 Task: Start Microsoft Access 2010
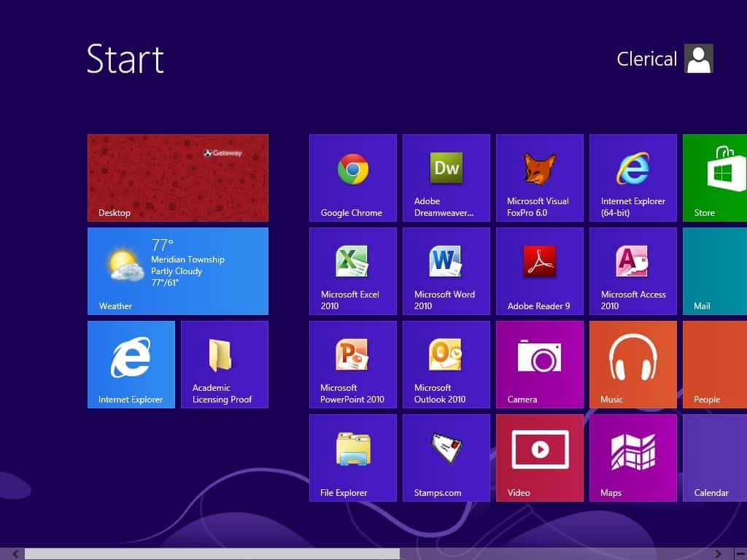[x=632, y=271]
